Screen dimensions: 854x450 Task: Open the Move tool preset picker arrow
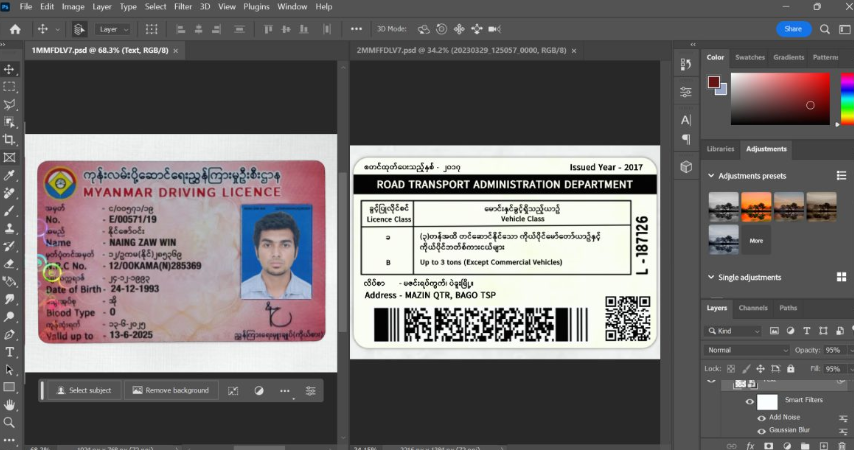pyautogui.click(x=57, y=29)
